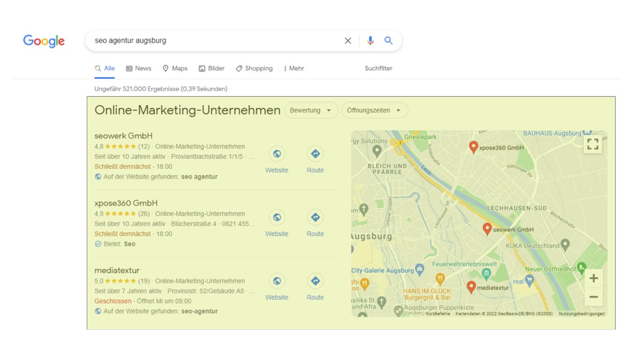
Task: Click Nutzungsbedingungen link on map
Action: [x=582, y=314]
